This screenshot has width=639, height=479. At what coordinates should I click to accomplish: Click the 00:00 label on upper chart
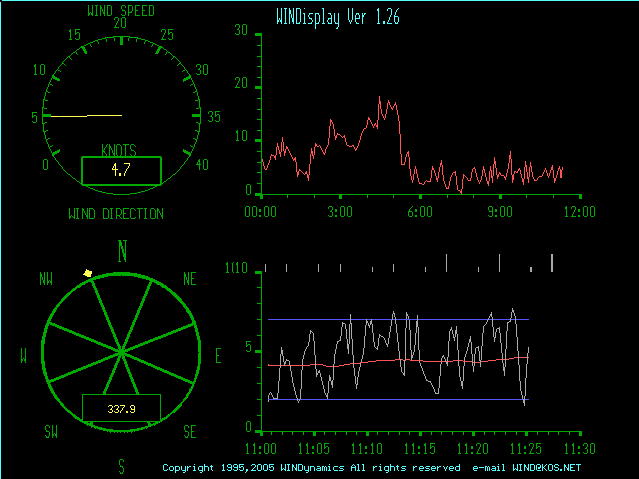(x=260, y=212)
